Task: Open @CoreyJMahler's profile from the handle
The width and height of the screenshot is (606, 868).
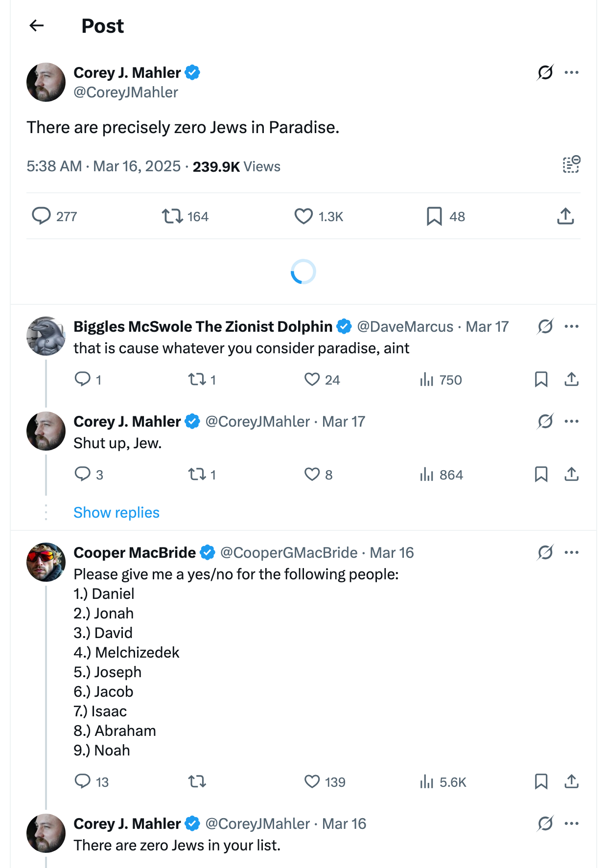Action: tap(126, 92)
